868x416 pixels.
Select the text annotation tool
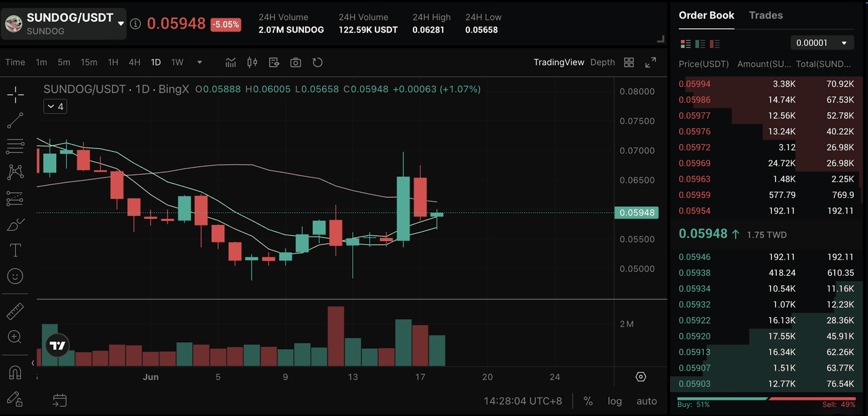point(15,250)
